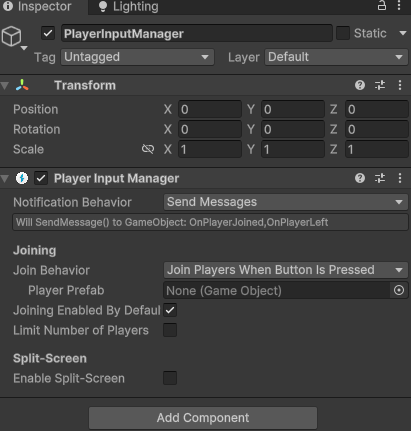
Task: Edit the Scale Y field
Action: 293,149
